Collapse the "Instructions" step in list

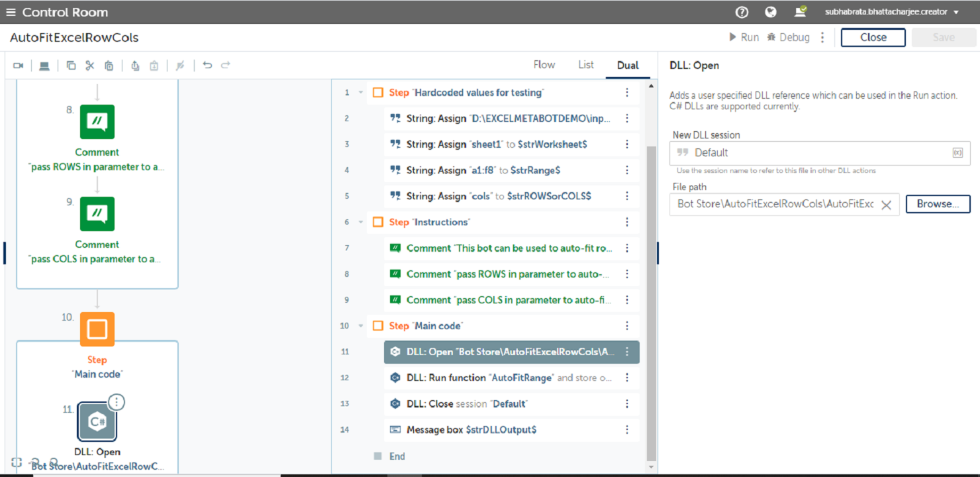(x=361, y=222)
